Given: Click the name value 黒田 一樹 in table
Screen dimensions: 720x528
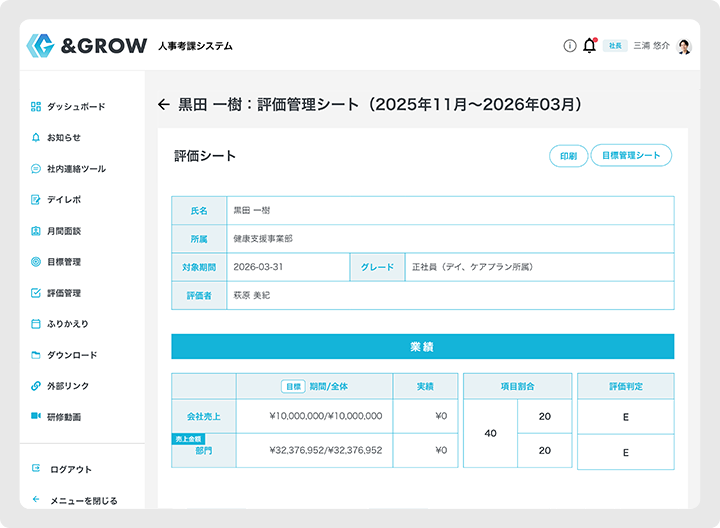Looking at the screenshot, I should click(x=252, y=210).
